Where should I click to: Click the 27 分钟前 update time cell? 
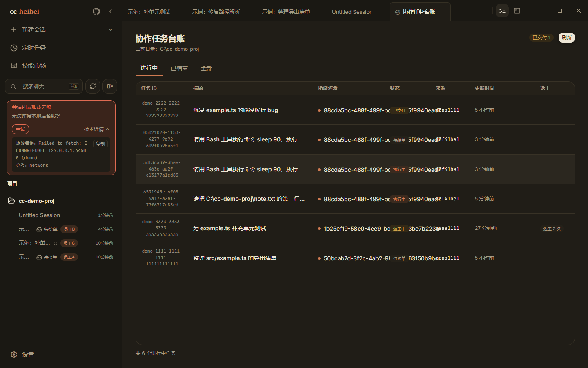[486, 228]
